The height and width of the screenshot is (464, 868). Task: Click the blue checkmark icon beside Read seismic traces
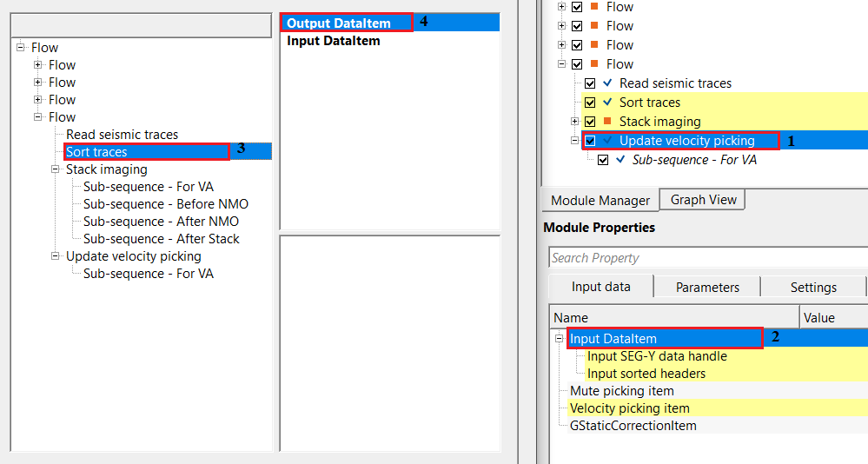point(607,83)
